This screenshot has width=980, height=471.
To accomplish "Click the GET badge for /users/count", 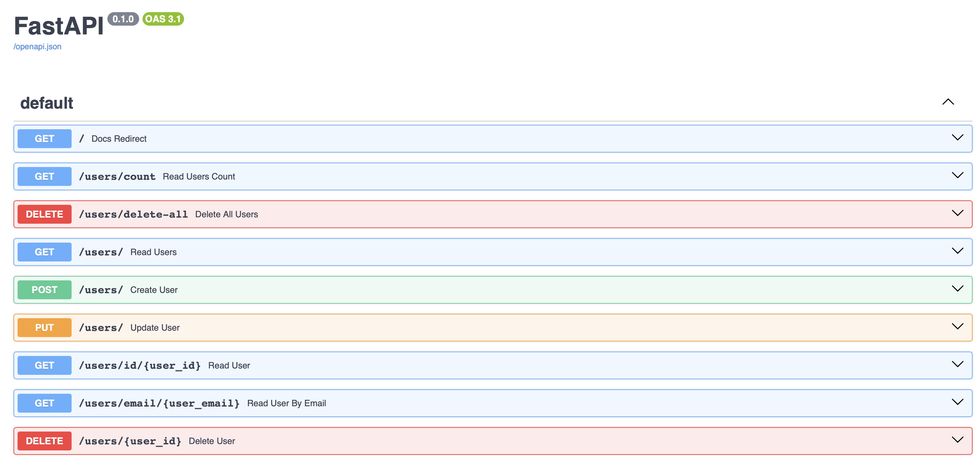I will [45, 176].
